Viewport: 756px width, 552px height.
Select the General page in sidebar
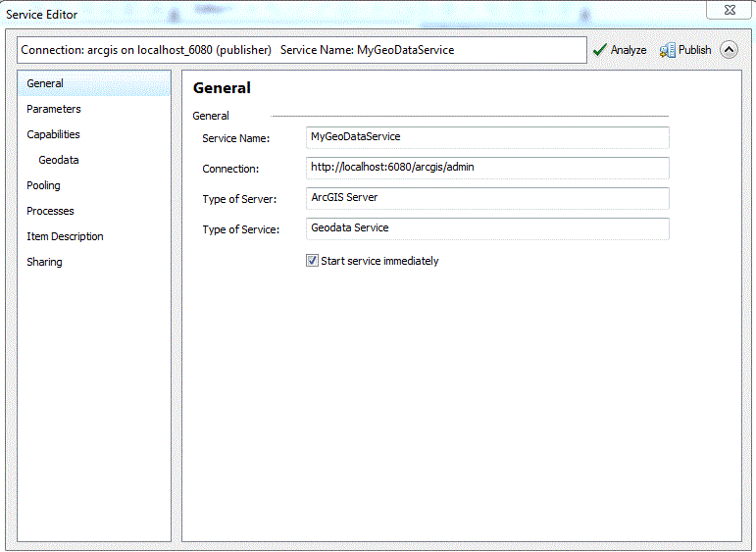(45, 83)
